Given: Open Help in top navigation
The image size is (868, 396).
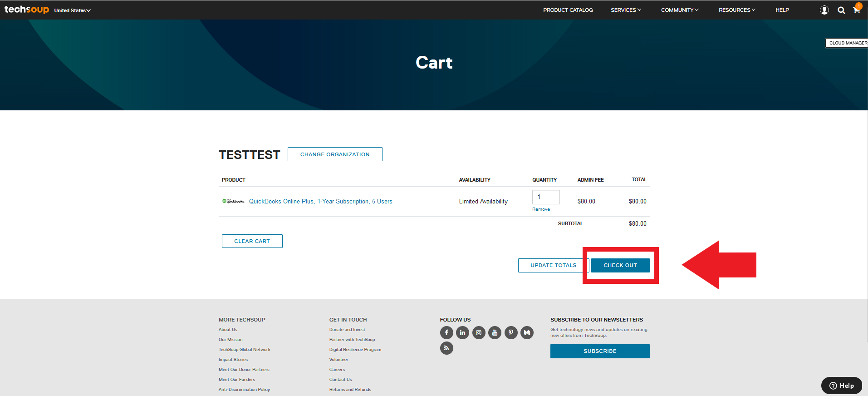Looking at the screenshot, I should [x=782, y=10].
